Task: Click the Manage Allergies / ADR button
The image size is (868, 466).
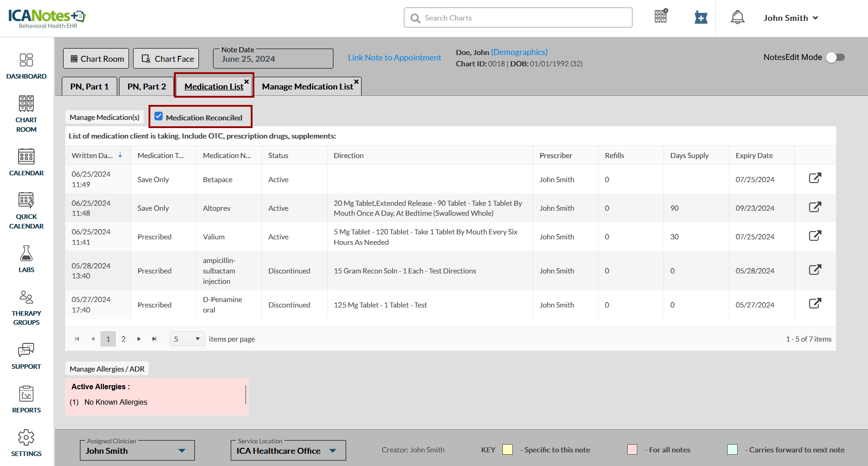Action: click(x=107, y=369)
